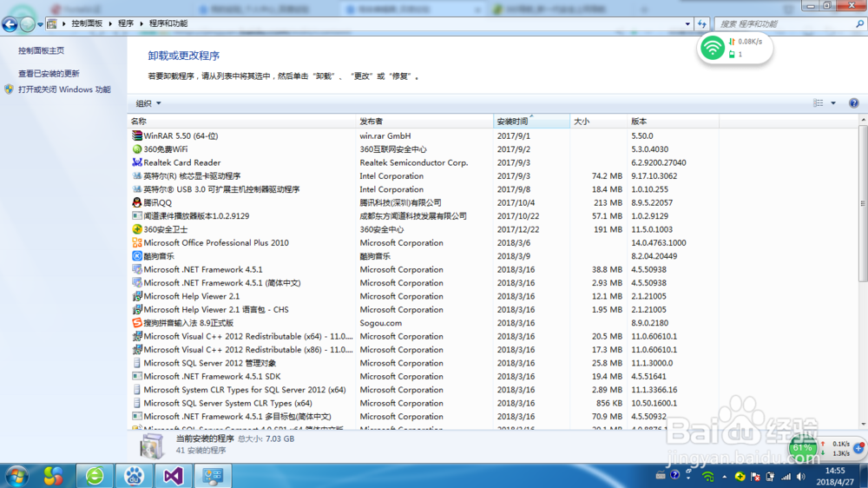Click the vertical scrollbar thumb
Viewport: 868px width, 488px height.
pyautogui.click(x=863, y=202)
